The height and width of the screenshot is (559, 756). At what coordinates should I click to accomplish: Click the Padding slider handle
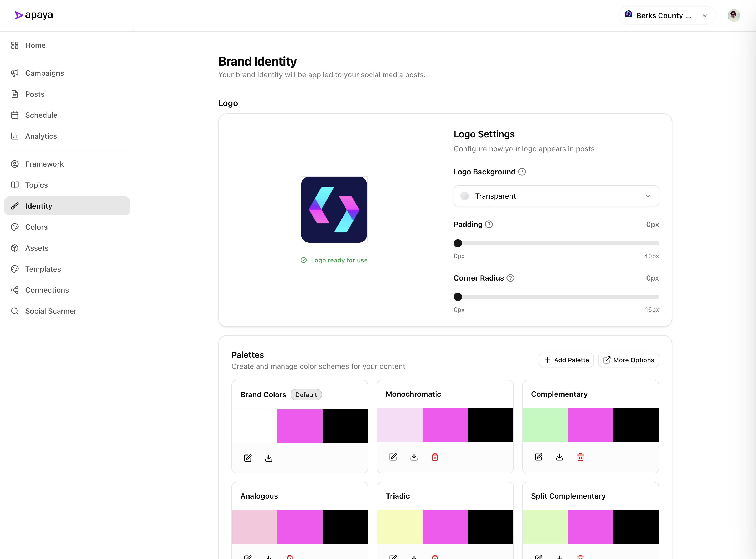tap(458, 243)
